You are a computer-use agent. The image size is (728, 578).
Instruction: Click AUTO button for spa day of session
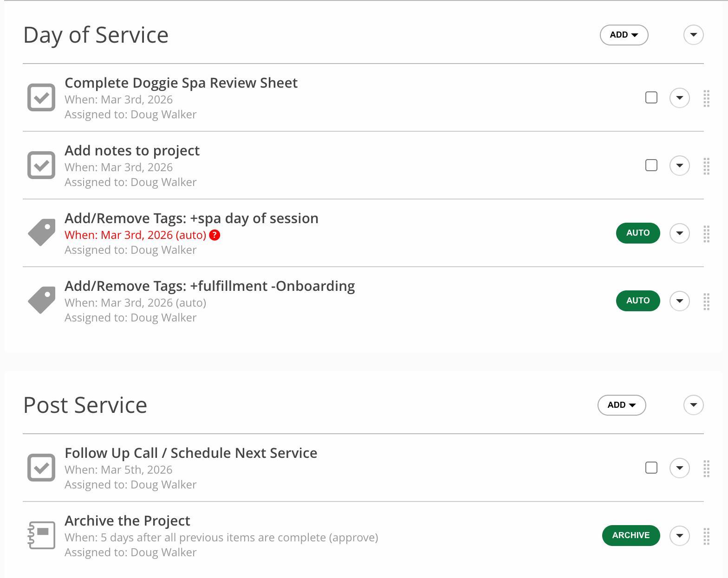pyautogui.click(x=637, y=233)
